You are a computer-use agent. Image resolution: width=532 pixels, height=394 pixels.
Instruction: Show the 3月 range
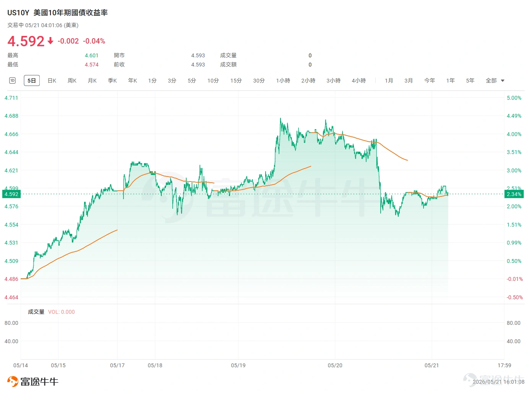(x=409, y=81)
